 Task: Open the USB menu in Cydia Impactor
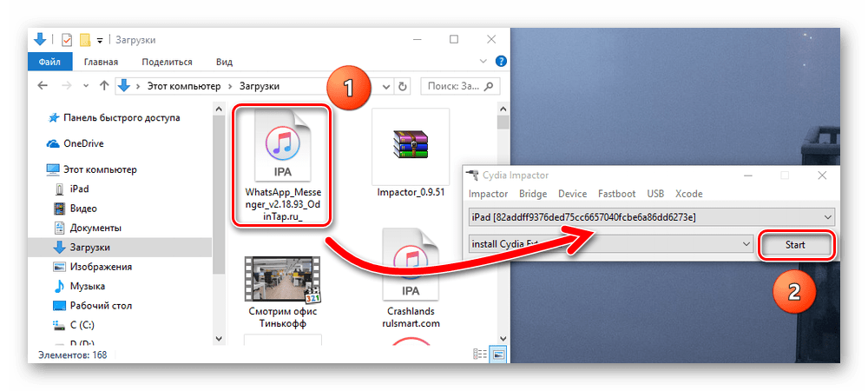(655, 194)
